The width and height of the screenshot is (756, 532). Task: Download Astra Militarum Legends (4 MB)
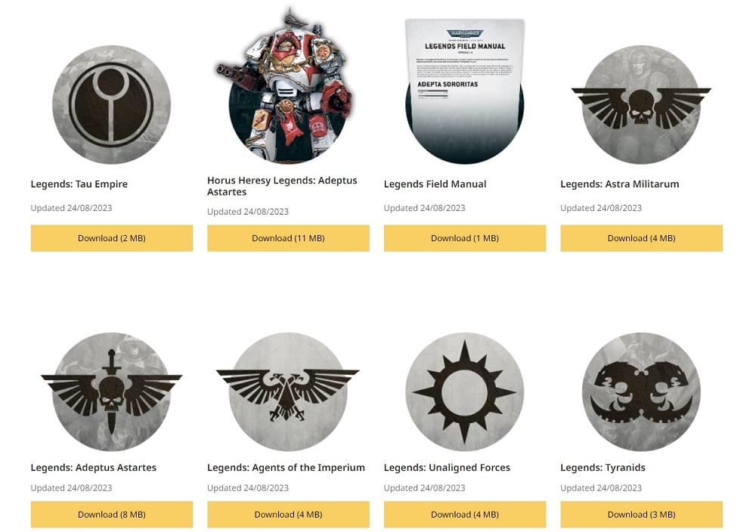[x=641, y=238]
